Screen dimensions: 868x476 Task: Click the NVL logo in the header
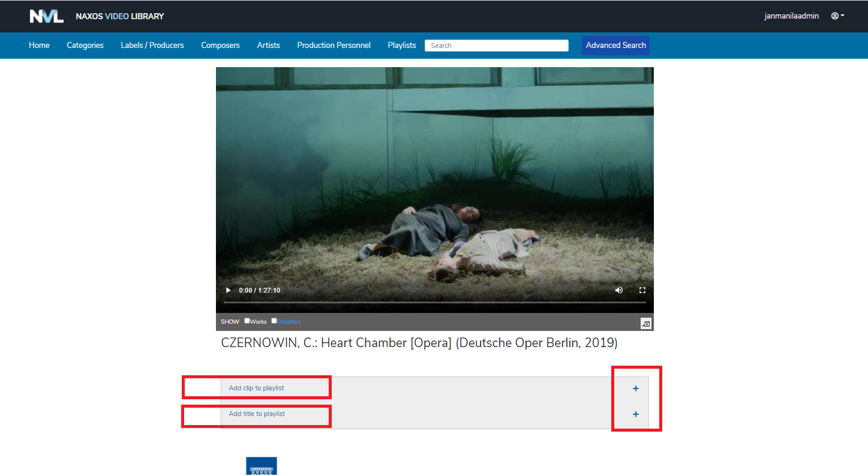(x=46, y=16)
